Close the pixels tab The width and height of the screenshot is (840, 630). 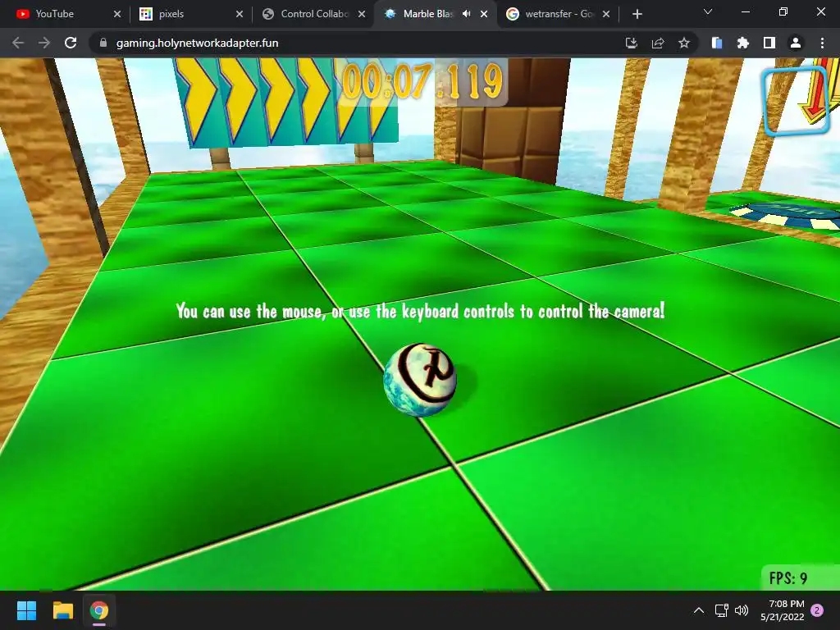[x=240, y=14]
